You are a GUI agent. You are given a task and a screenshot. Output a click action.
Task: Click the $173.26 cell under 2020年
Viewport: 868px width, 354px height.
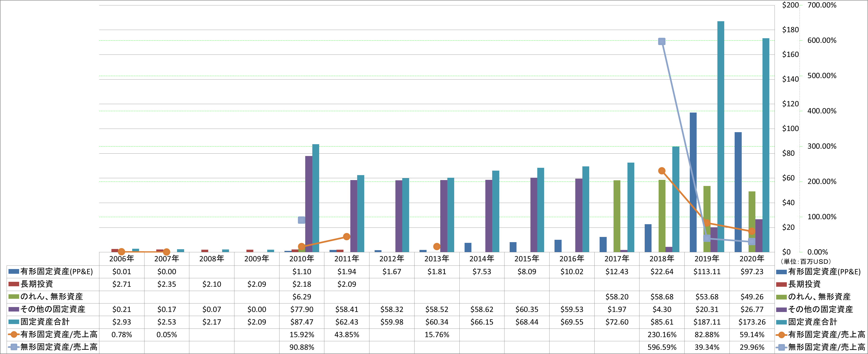[752, 322]
